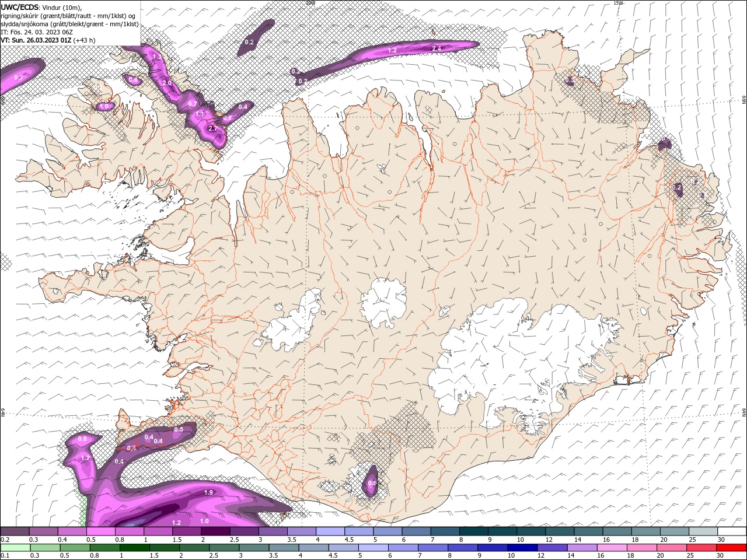Click the "UWC/ECDS" title text

click(19, 7)
